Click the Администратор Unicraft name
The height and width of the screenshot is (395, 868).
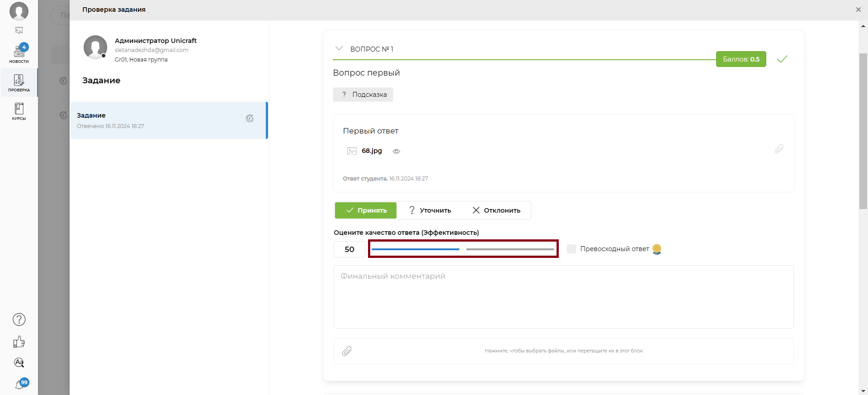[x=156, y=41]
